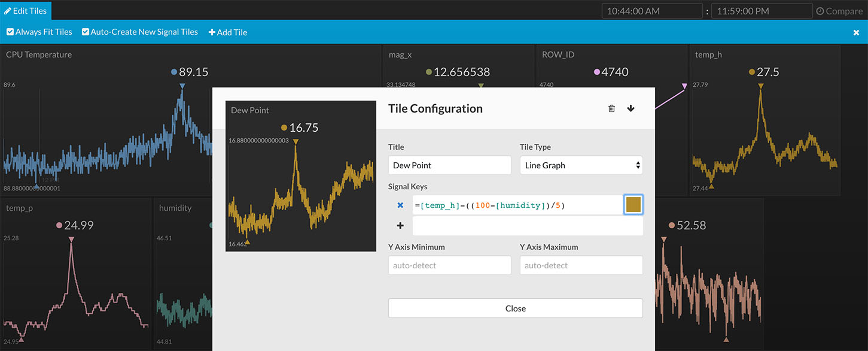Click the max marker triangle on temp_h graph
The height and width of the screenshot is (351, 868).
(760, 87)
